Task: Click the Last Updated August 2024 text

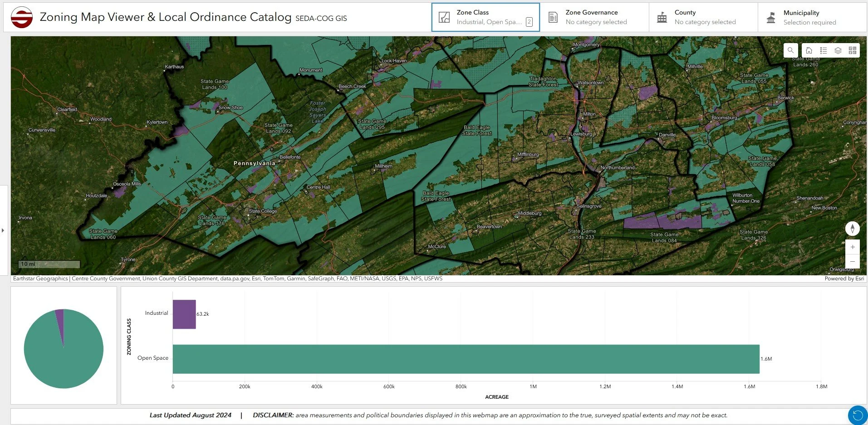Action: click(191, 415)
